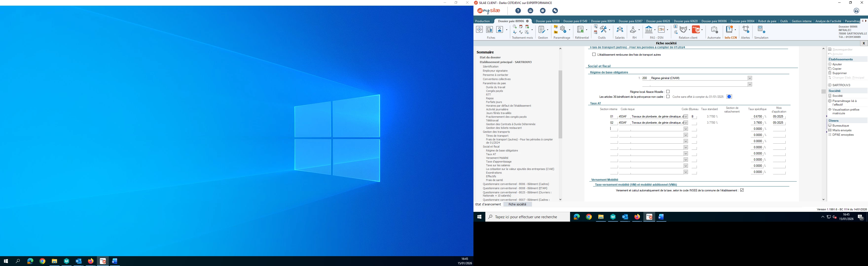Switch to Dossier paie 82038 tab

point(547,21)
